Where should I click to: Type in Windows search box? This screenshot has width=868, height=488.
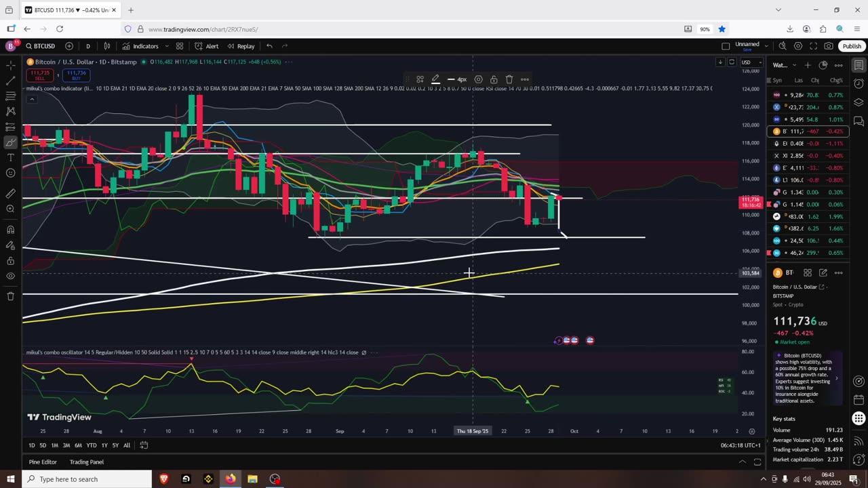[x=87, y=479]
